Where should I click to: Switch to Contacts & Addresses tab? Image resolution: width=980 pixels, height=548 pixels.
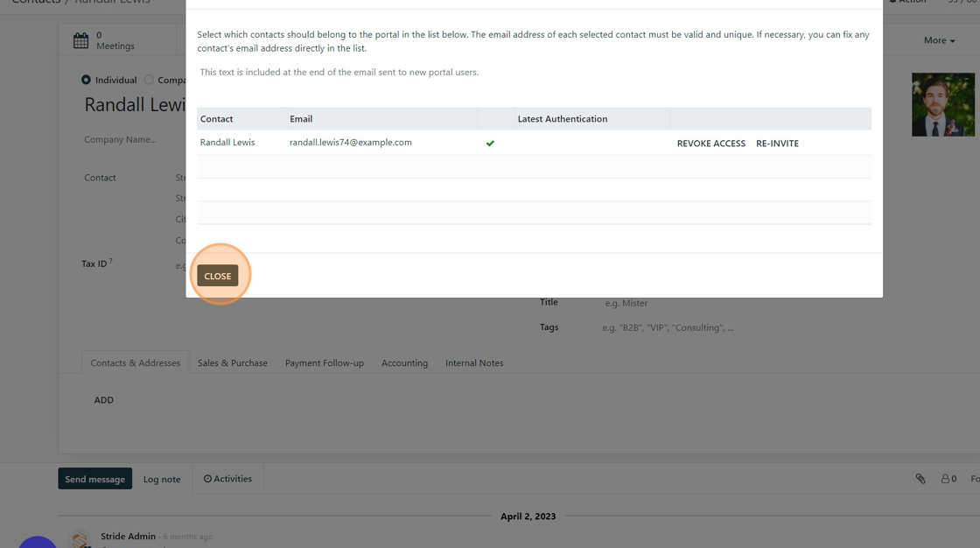pyautogui.click(x=135, y=362)
